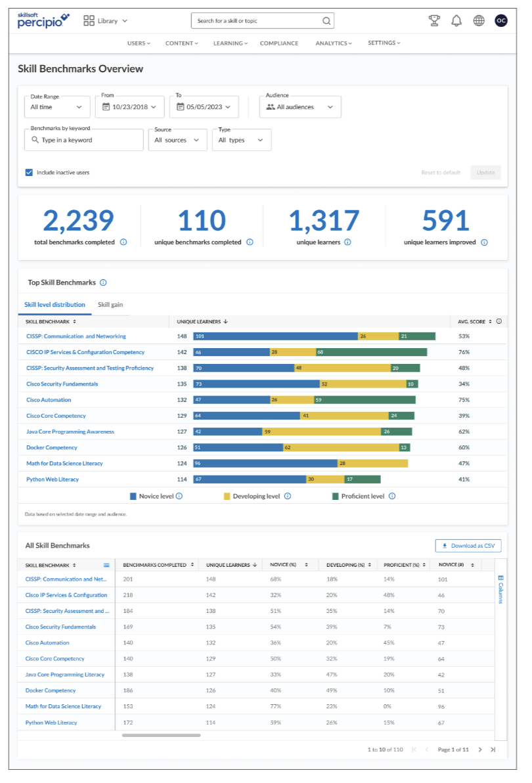Open the LEARNING menu
Screen dimensions: 532x783
click(x=231, y=43)
